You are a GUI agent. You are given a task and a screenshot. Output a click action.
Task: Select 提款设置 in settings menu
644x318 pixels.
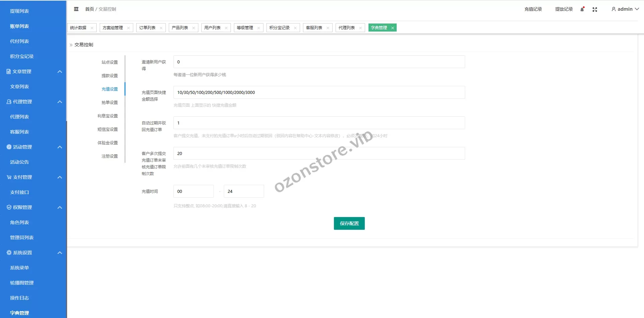pos(110,76)
